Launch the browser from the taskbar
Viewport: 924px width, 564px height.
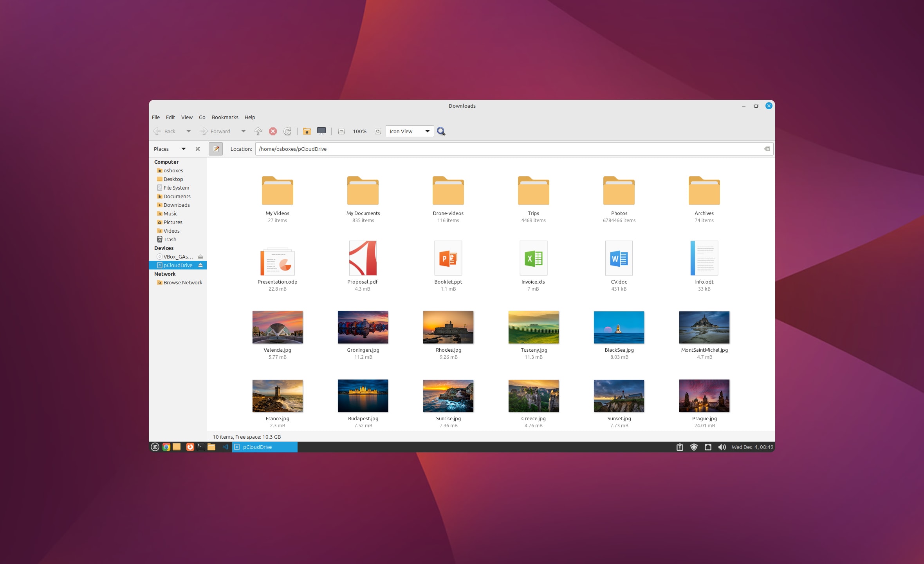[166, 447]
